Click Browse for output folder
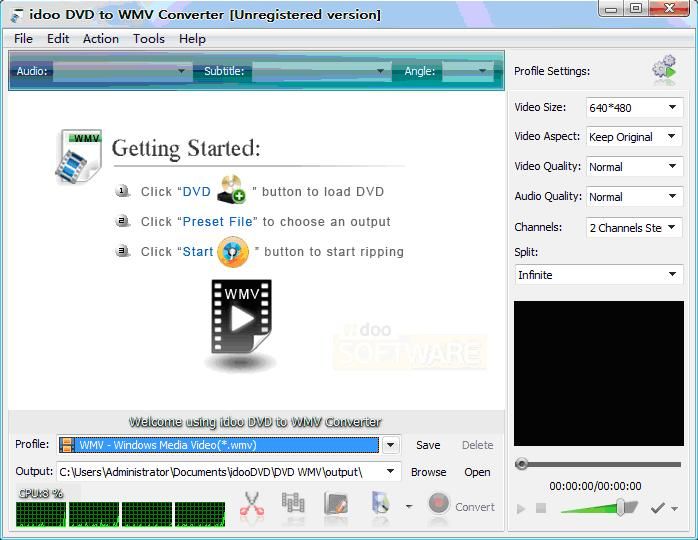Screen dimensions: 698x540 click(428, 471)
